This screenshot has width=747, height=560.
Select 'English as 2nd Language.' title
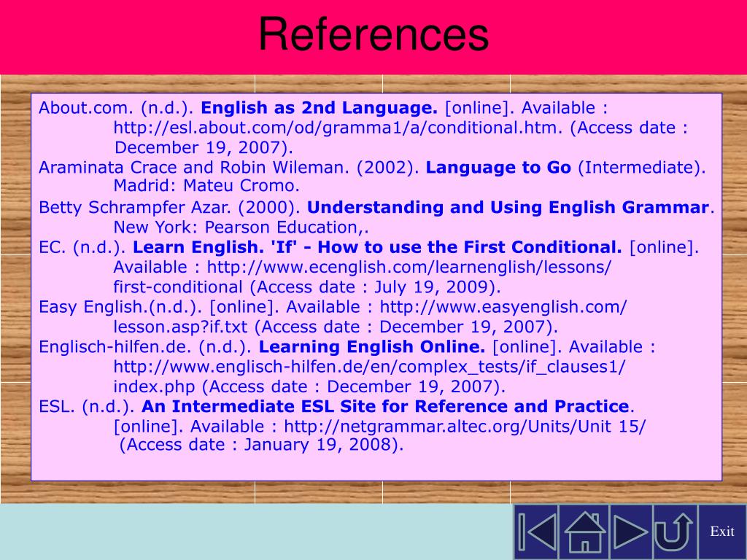[320, 108]
